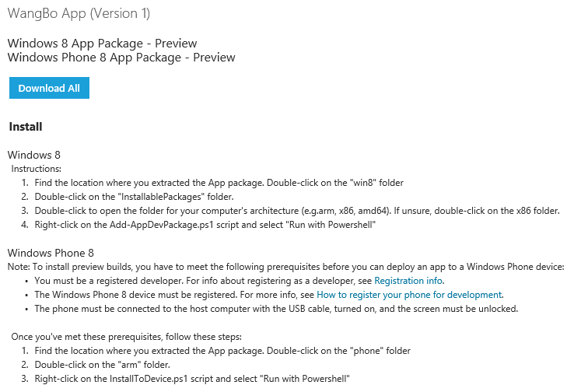Click "Once you've met these prerequisites" text
567x392 pixels.
[127, 337]
